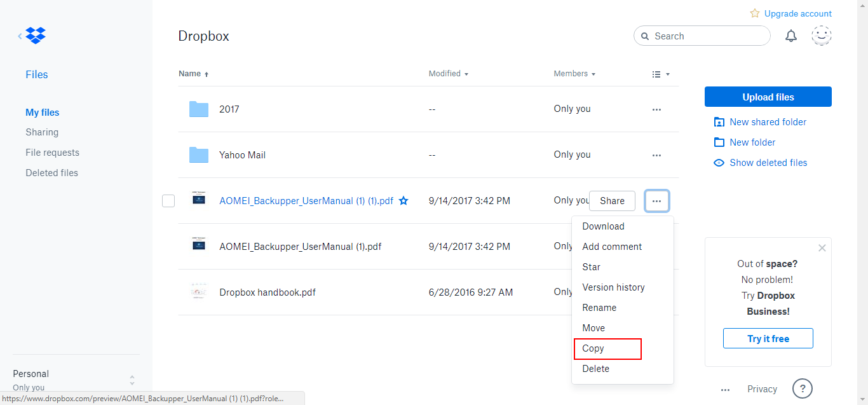Click the Dropbox logo icon

(36, 36)
